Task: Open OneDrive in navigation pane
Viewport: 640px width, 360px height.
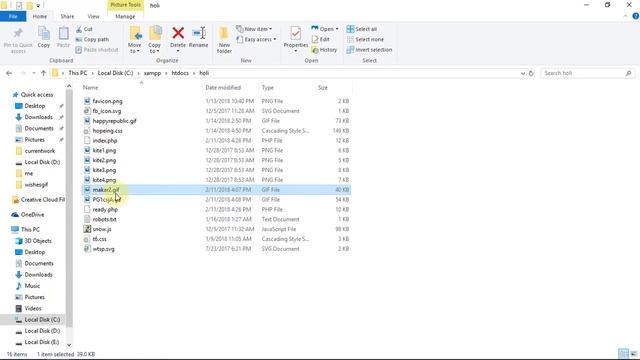Action: [32, 215]
